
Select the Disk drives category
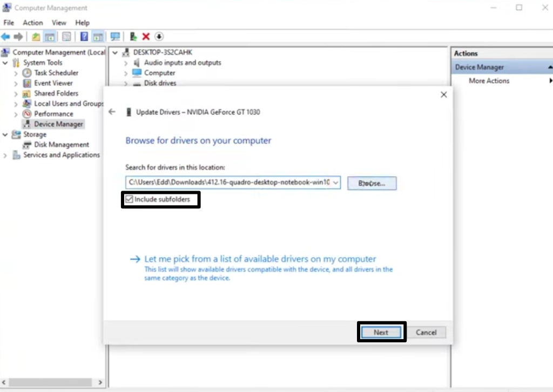coord(160,83)
